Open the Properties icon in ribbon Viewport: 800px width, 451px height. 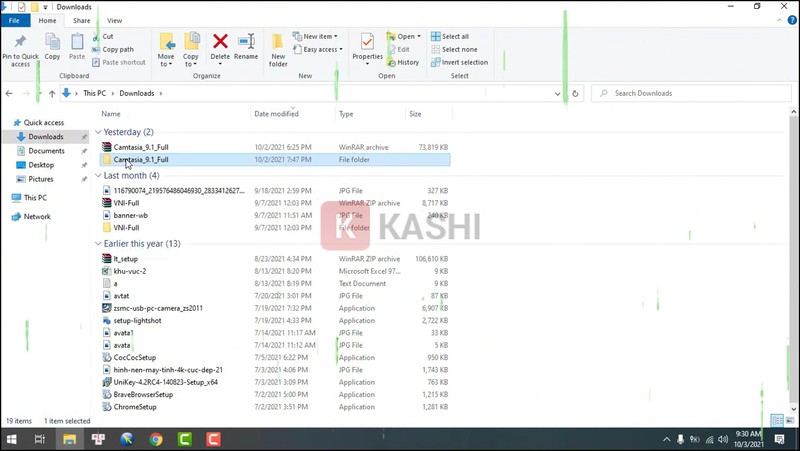coord(367,46)
